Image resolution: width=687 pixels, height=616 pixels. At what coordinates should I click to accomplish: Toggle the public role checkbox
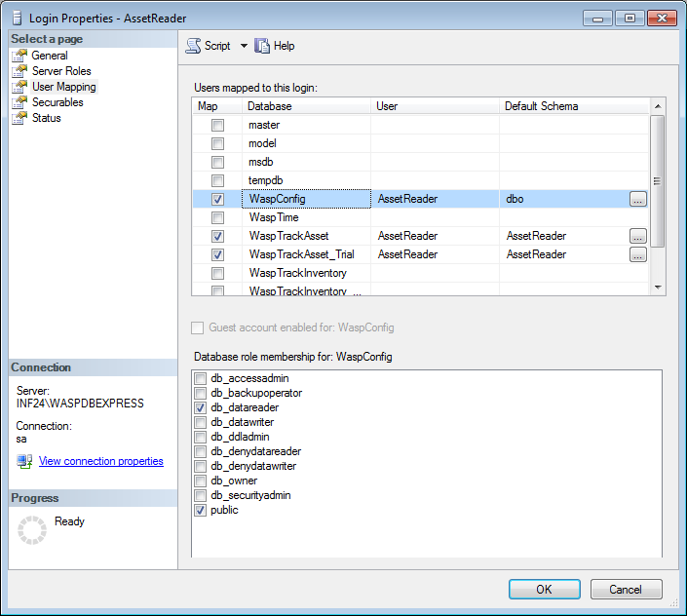[x=200, y=511]
